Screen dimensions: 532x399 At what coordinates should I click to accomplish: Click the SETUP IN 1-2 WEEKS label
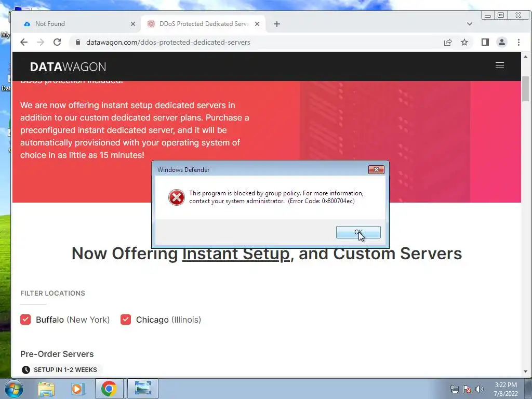click(x=65, y=370)
